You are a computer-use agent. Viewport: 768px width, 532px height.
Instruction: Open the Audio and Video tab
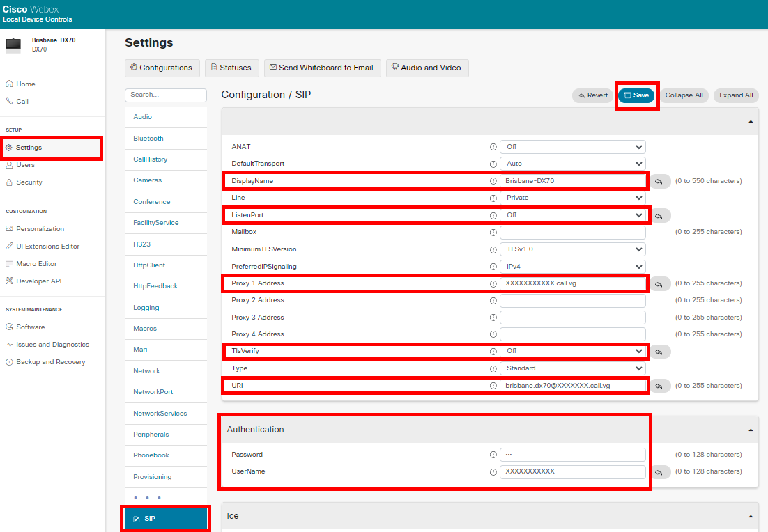(x=427, y=68)
